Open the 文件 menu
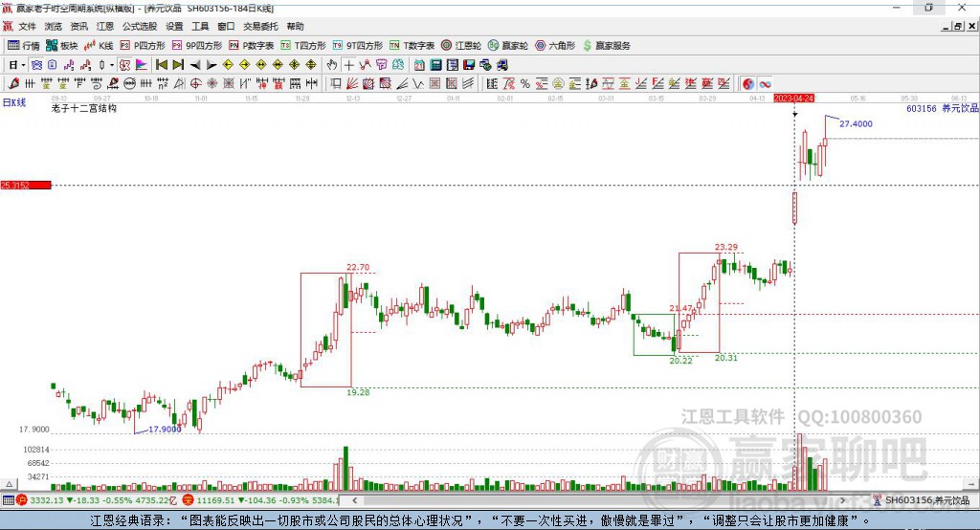This screenshot has width=980, height=530. 28,26
